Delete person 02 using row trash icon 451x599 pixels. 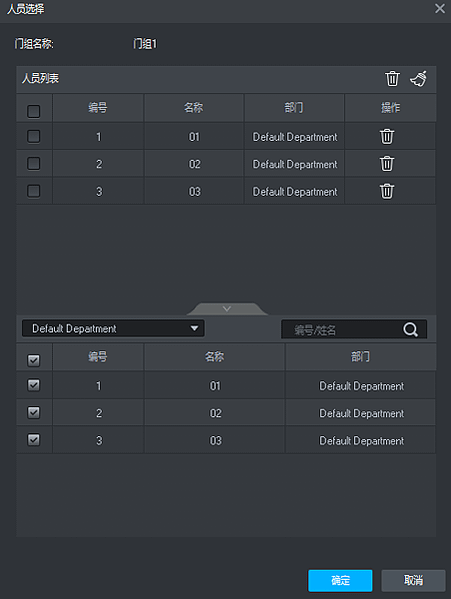387,164
